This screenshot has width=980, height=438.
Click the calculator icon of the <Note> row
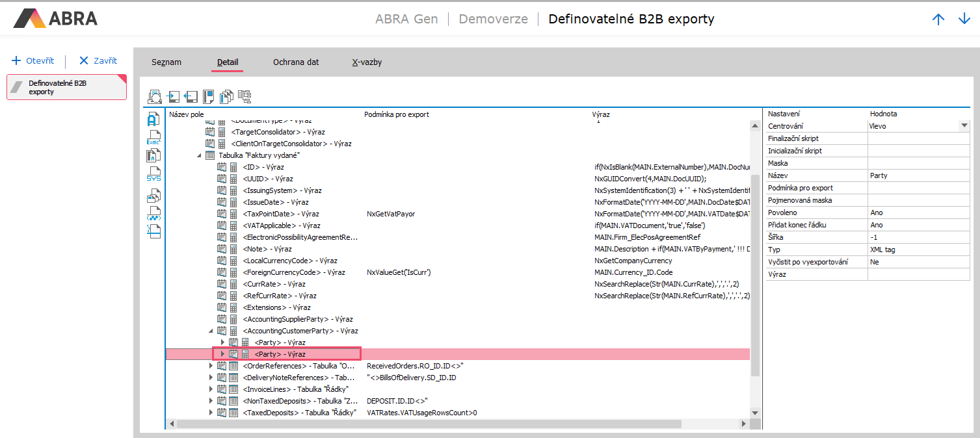click(x=233, y=249)
